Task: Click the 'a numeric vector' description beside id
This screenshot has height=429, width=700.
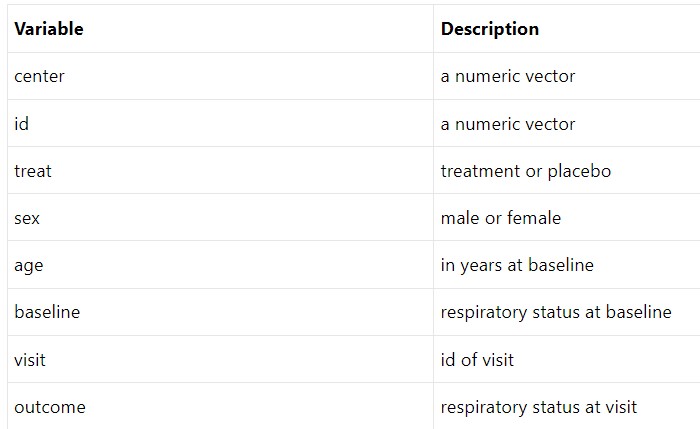Action: (508, 124)
